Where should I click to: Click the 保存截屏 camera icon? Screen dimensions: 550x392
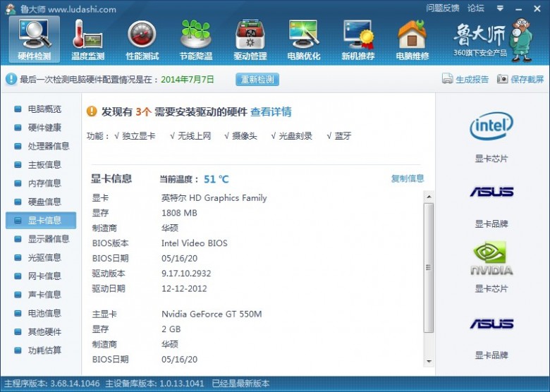502,79
